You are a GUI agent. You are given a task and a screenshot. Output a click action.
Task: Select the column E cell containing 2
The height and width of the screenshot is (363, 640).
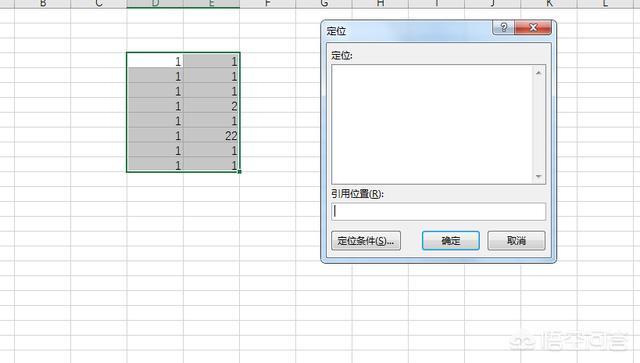tap(211, 106)
